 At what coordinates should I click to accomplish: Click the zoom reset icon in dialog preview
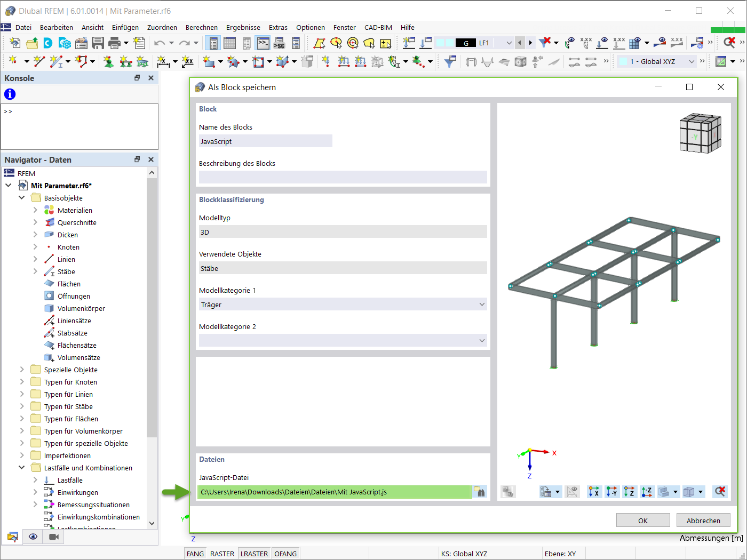(x=720, y=492)
